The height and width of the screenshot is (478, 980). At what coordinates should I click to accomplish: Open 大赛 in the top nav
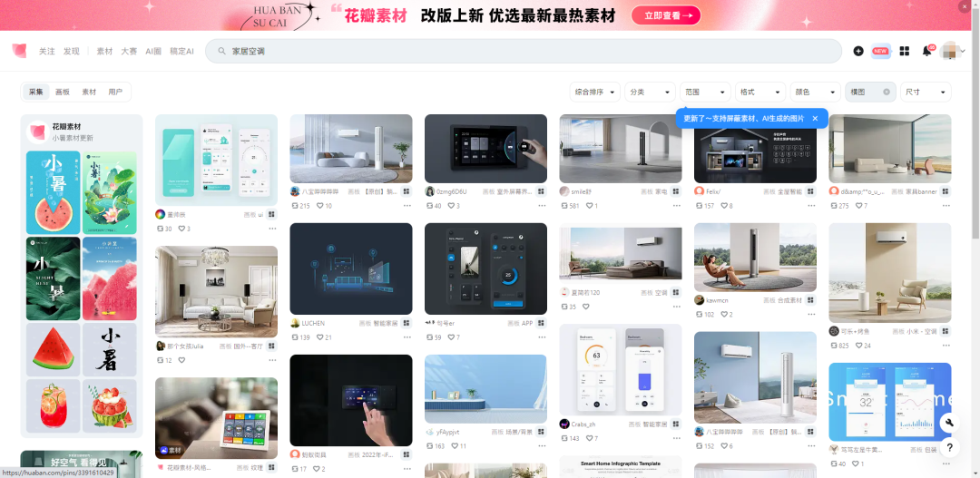point(129,51)
